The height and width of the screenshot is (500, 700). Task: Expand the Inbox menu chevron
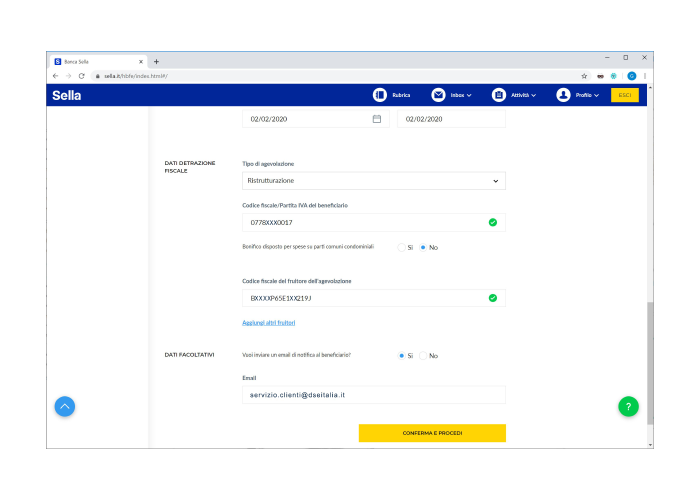(x=472, y=95)
